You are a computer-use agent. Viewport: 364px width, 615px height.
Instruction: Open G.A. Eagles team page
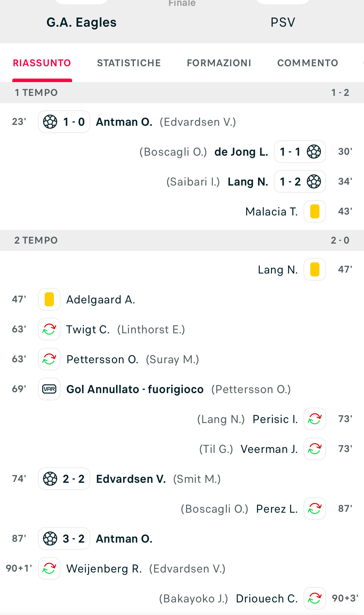81,22
